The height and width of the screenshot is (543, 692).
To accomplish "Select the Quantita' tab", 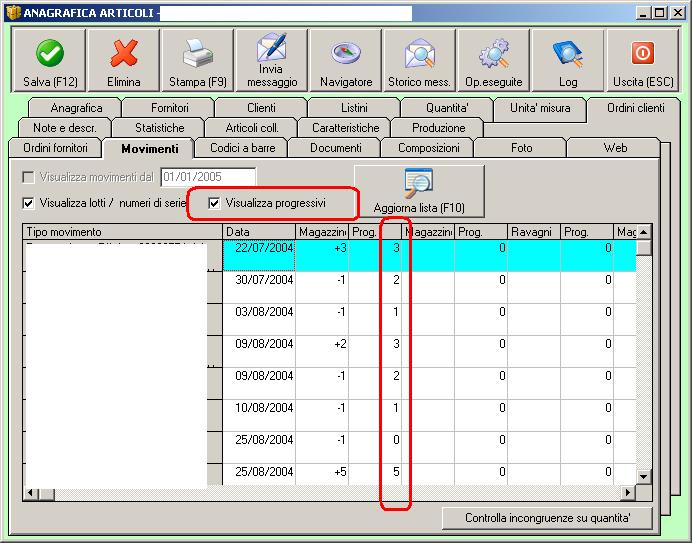I will click(x=447, y=108).
